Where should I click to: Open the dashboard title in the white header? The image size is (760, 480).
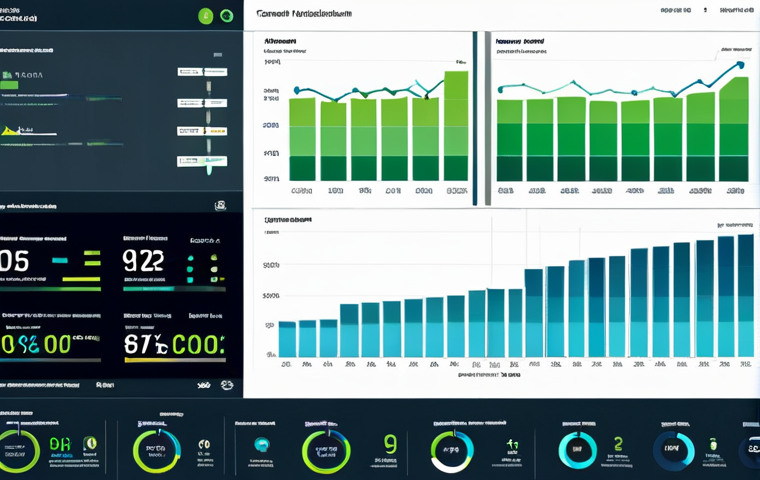(303, 15)
